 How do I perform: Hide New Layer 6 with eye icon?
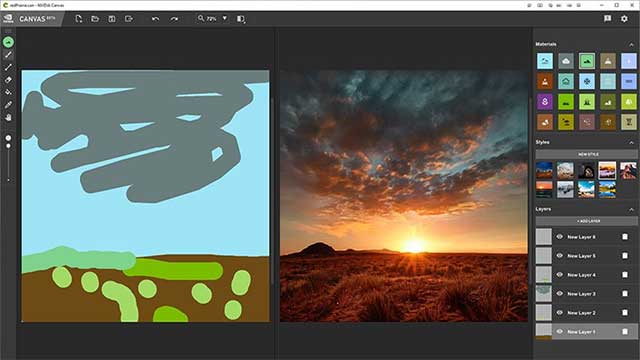point(560,237)
